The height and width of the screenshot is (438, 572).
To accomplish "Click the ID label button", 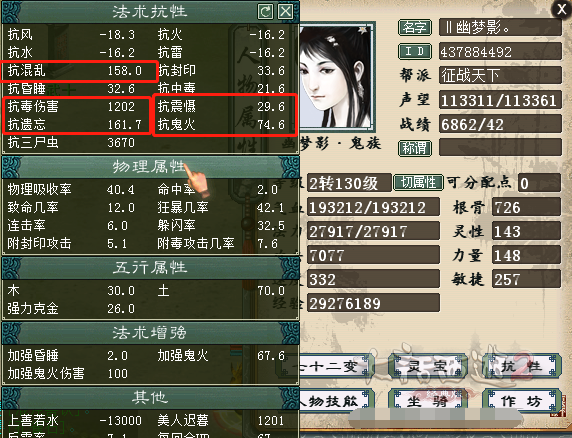I will (415, 51).
